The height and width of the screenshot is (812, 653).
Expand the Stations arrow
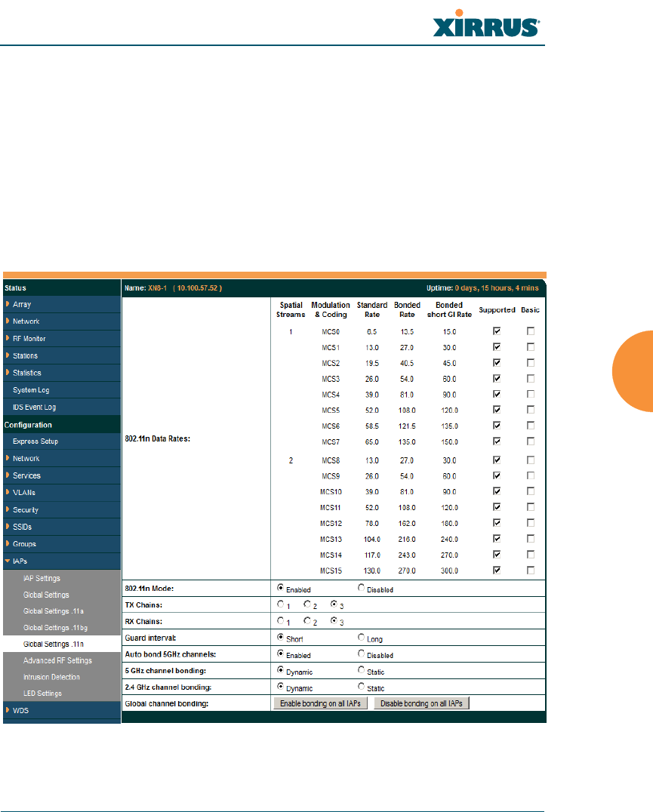click(8, 355)
